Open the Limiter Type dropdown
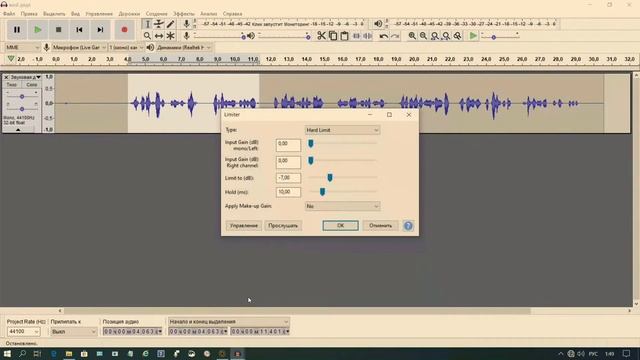640x360 pixels. tap(342, 130)
